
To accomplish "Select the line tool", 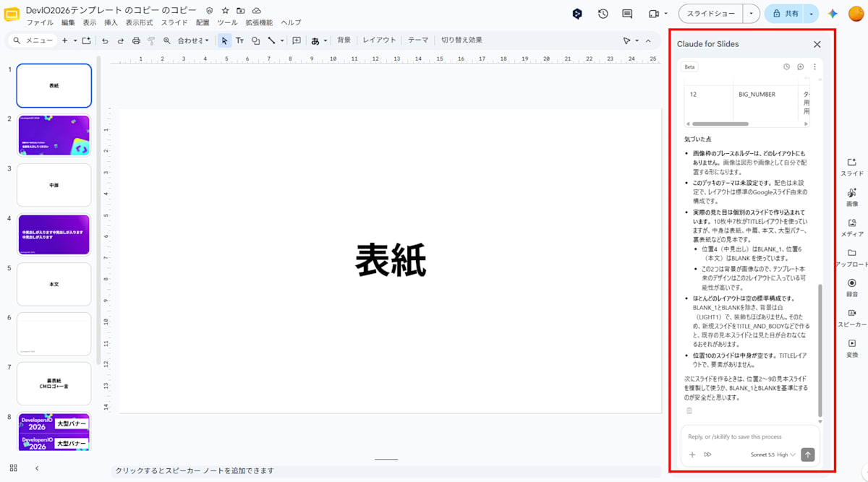I will pyautogui.click(x=271, y=40).
